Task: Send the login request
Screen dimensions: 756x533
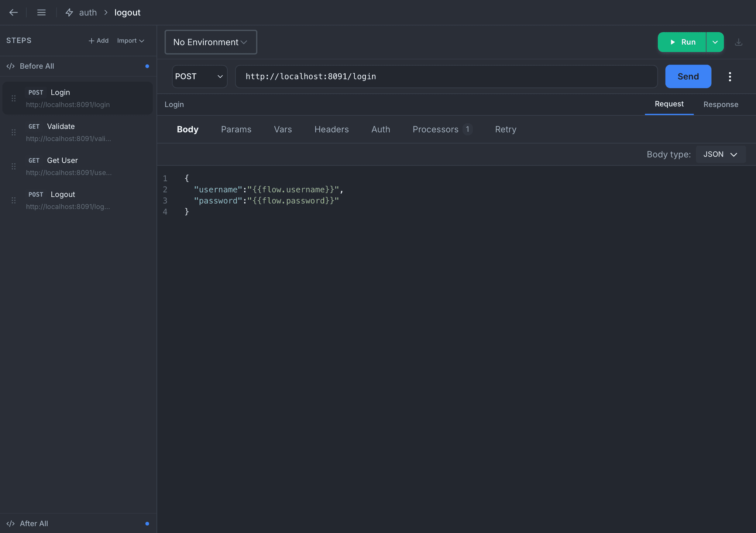Action: coord(688,76)
